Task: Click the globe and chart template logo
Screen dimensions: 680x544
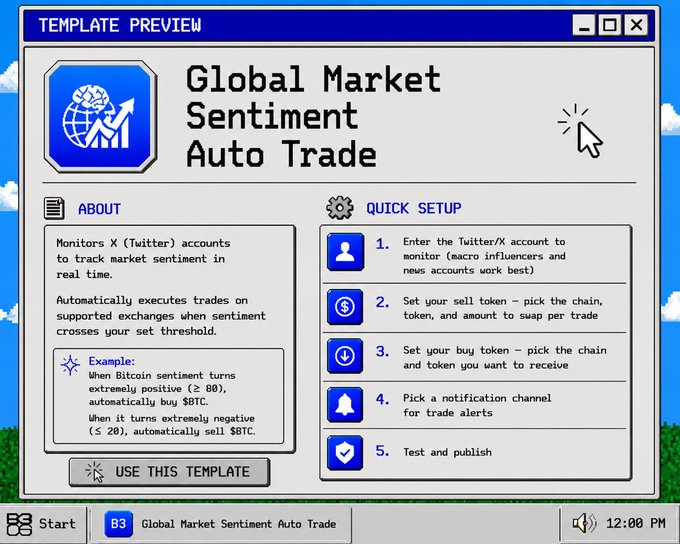Action: (100, 117)
